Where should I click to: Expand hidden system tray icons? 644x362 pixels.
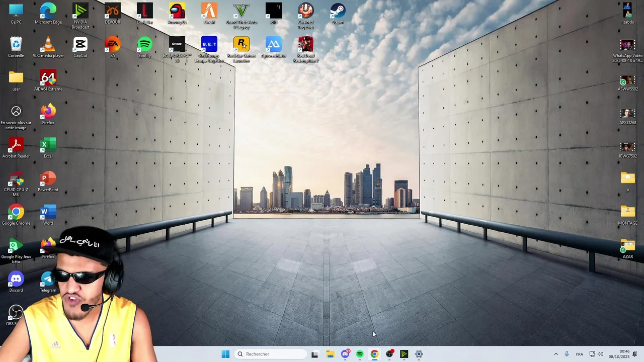pos(556,354)
